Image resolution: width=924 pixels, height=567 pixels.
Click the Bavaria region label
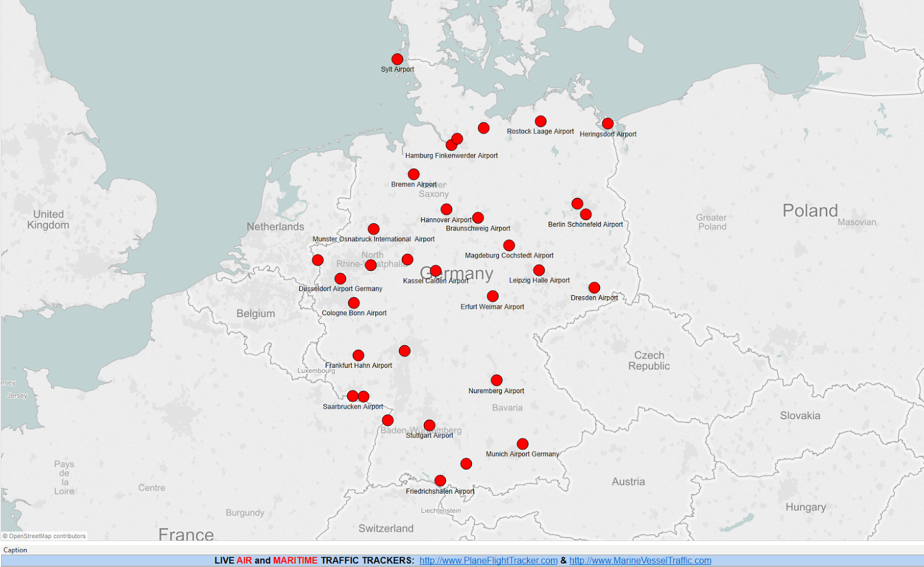click(508, 408)
